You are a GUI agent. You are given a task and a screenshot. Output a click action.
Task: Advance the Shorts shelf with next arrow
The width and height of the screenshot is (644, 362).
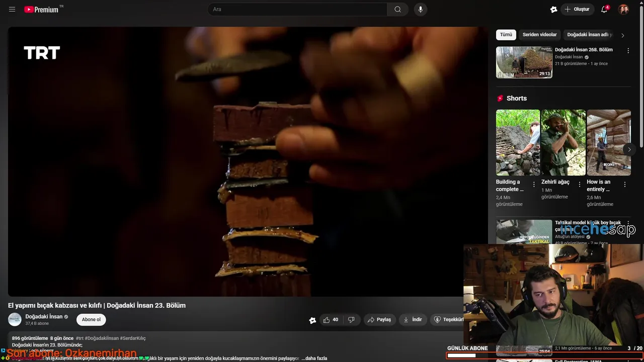(x=629, y=149)
